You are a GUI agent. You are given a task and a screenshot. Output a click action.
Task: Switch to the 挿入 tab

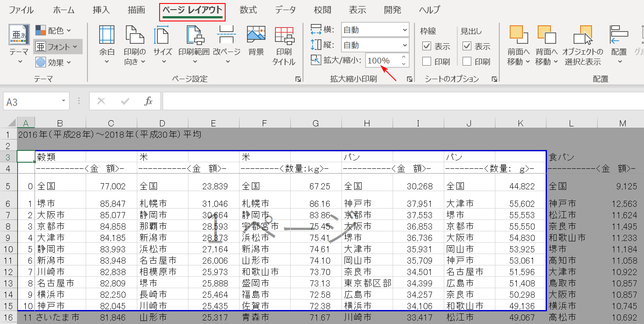click(x=101, y=10)
